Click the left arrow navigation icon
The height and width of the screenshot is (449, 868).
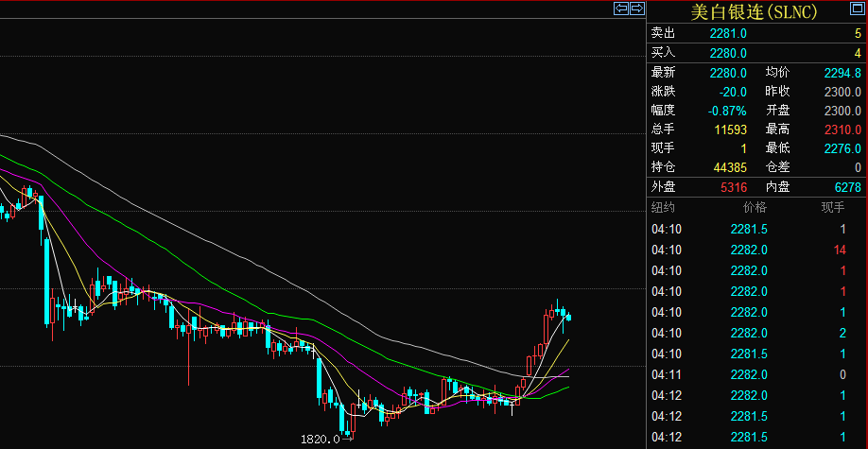tap(621, 9)
